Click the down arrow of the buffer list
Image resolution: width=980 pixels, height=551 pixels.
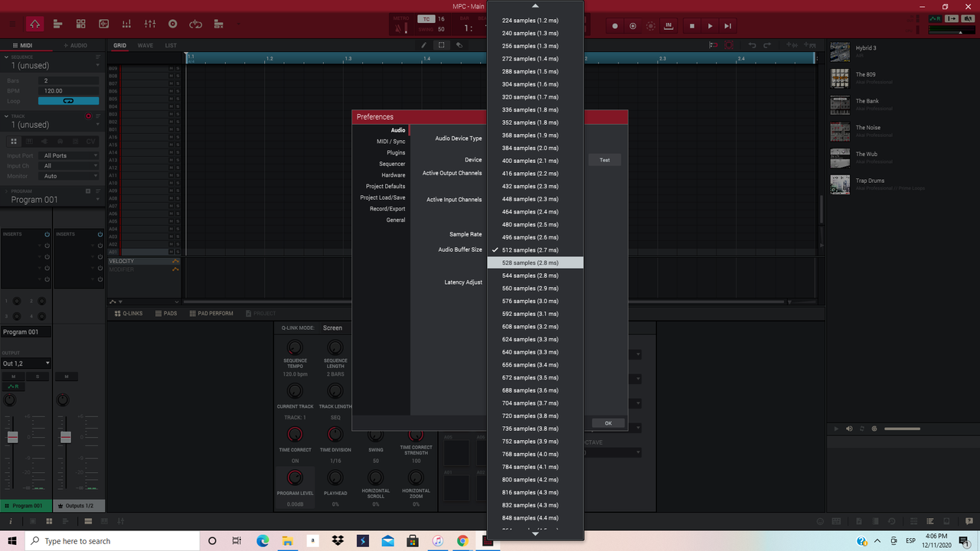click(535, 534)
